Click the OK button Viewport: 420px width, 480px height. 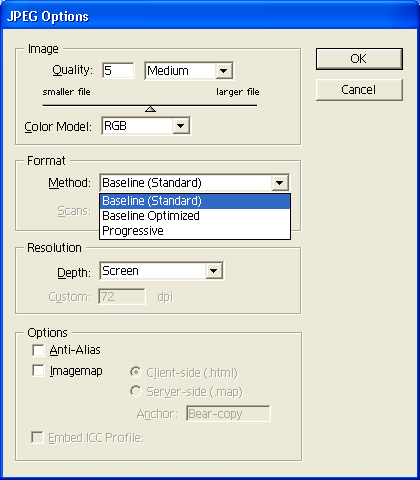click(359, 59)
